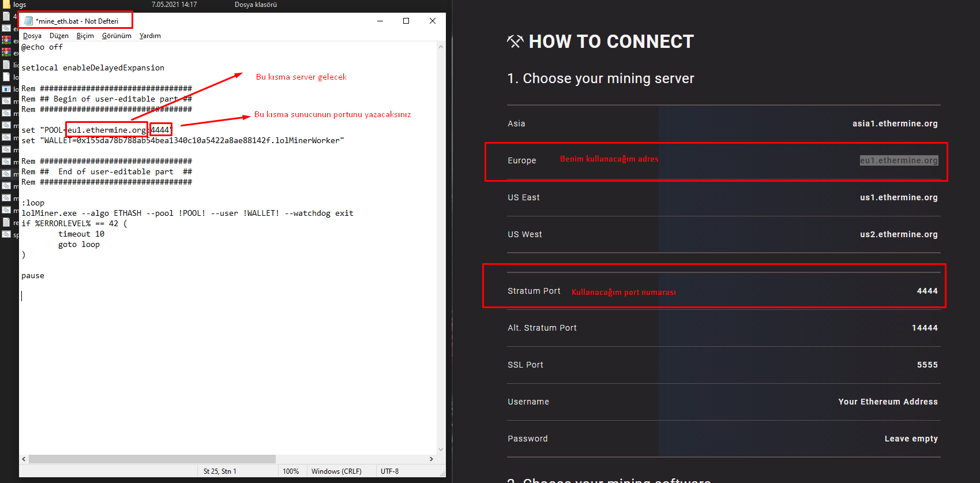Click the 'SSL Port' label

click(525, 365)
